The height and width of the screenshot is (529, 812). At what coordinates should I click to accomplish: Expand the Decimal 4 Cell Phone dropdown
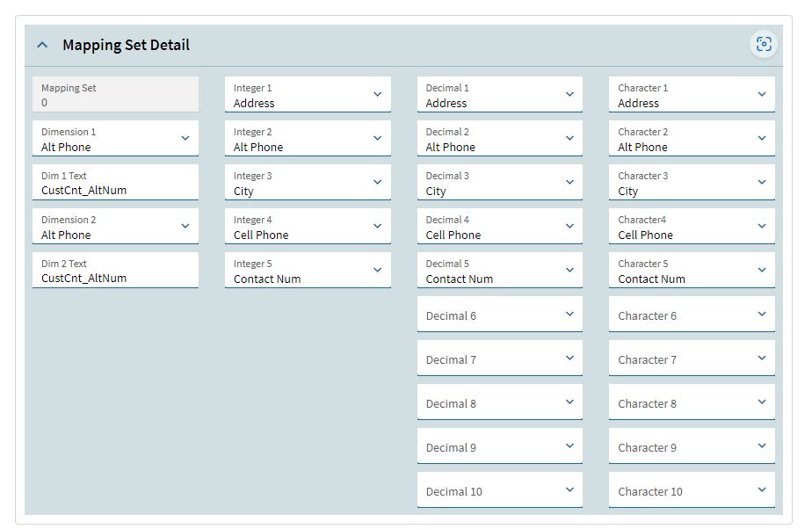click(x=500, y=226)
